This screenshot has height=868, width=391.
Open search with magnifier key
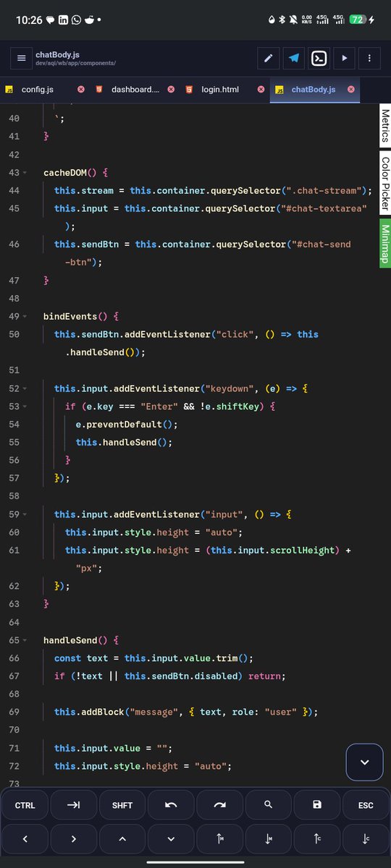click(269, 804)
